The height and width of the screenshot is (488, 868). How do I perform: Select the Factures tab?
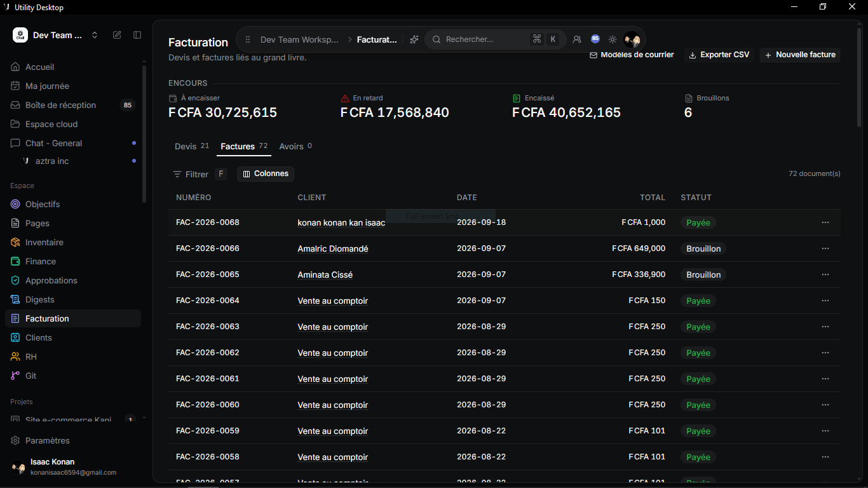[x=244, y=146]
